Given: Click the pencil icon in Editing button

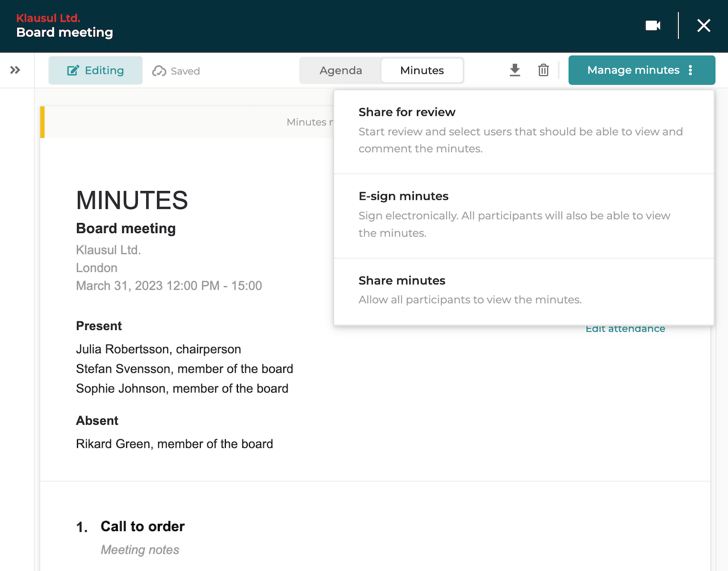Looking at the screenshot, I should coord(73,70).
